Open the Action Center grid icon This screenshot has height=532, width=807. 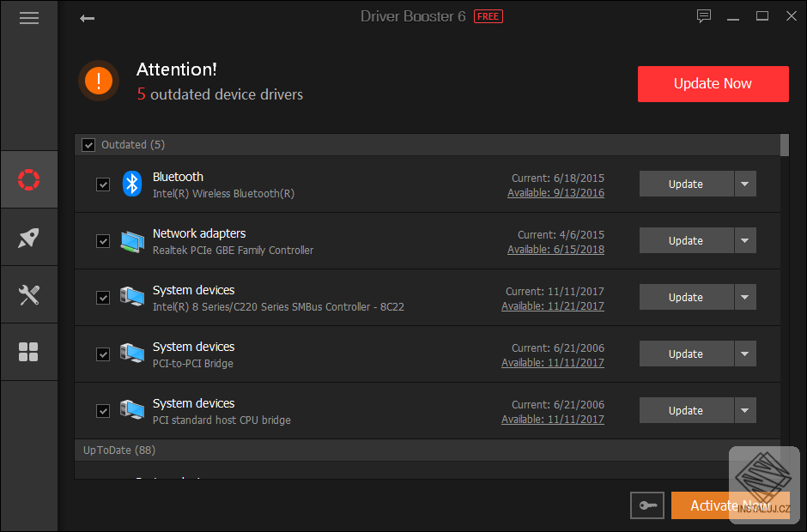coord(29,352)
